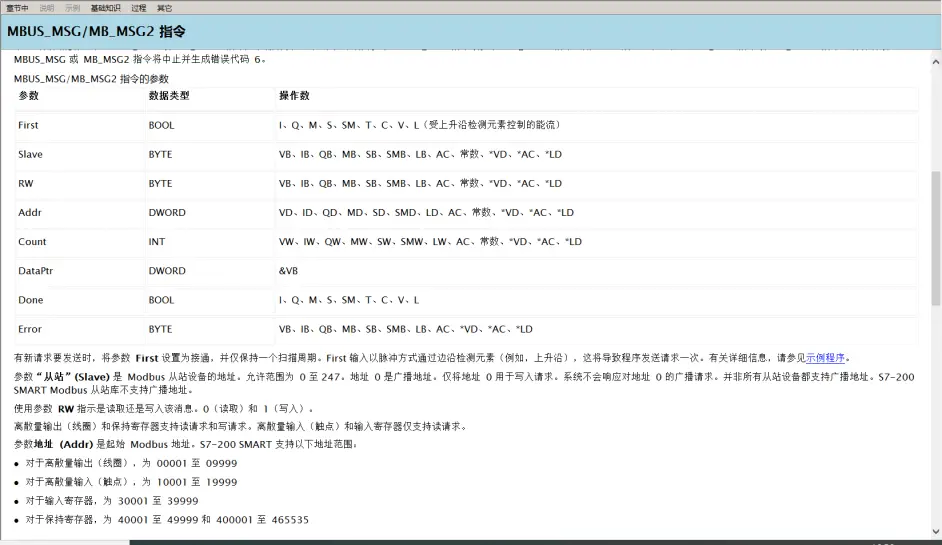Click the scroll-down arrow at the bottom right
This screenshot has width=942, height=545.
coord(935,529)
